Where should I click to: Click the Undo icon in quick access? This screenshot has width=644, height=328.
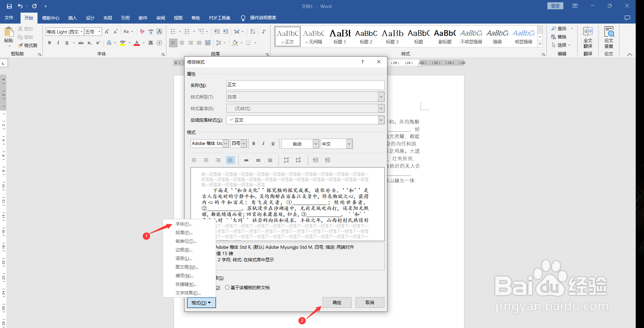coord(20,6)
